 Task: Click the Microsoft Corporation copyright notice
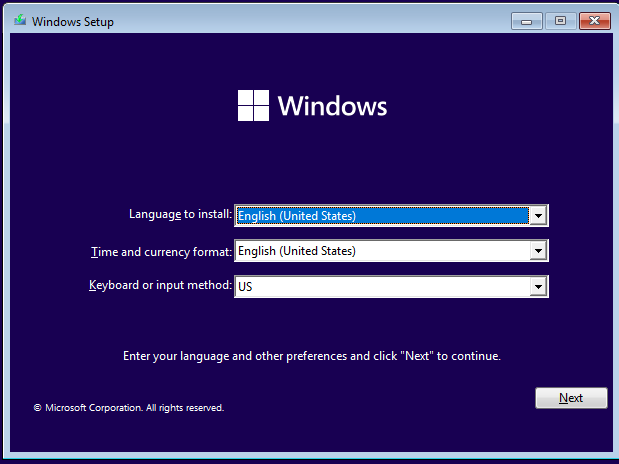click(x=128, y=408)
